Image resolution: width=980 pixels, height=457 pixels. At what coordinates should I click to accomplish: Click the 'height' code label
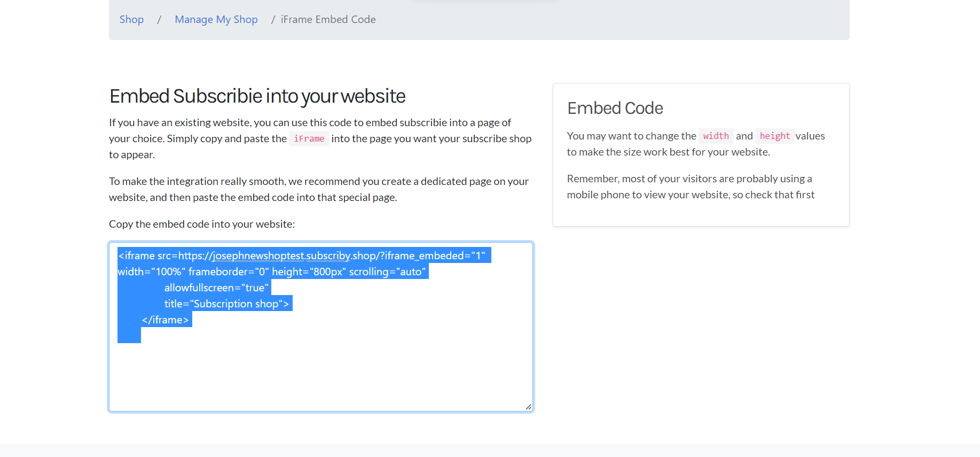pos(775,136)
